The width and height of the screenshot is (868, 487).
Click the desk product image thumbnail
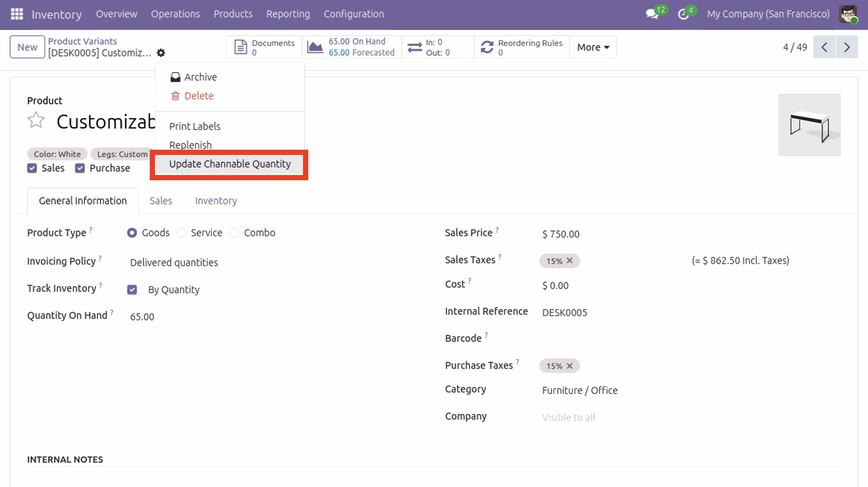click(809, 125)
